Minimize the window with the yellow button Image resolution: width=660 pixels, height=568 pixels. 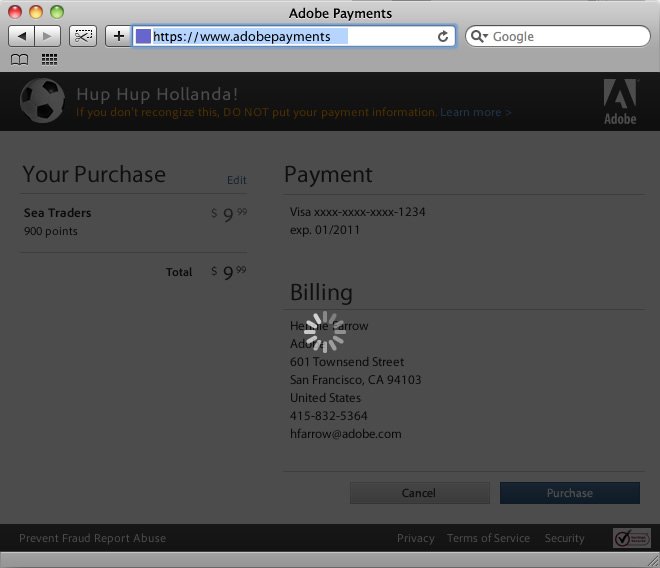coord(36,12)
